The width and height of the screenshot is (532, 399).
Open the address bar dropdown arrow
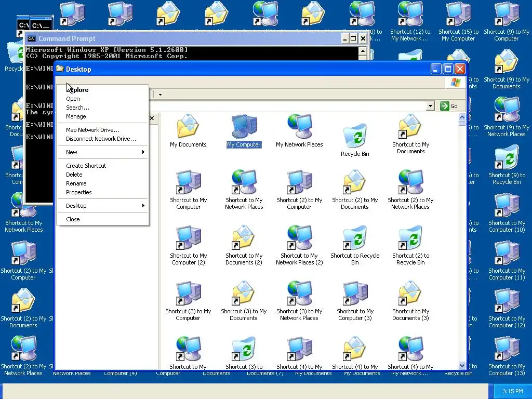(x=430, y=106)
